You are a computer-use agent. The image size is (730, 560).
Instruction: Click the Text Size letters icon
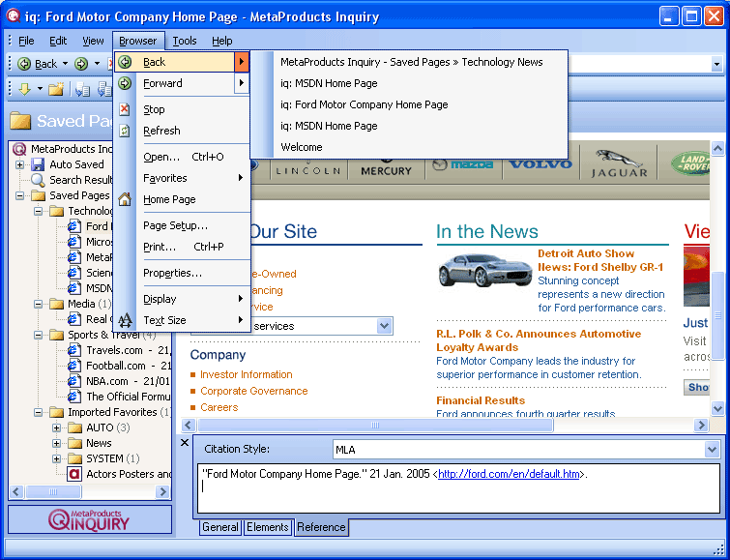[x=125, y=320]
